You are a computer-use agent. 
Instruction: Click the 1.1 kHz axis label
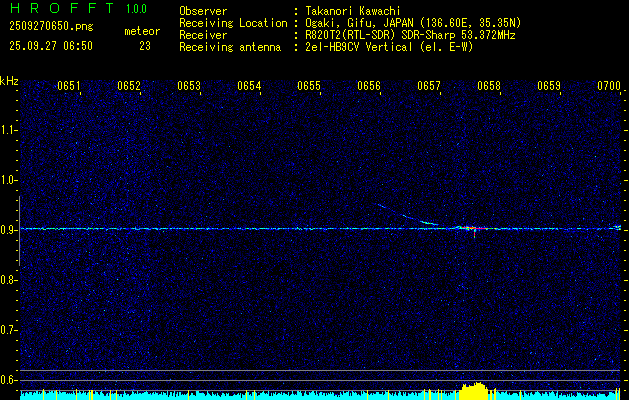click(x=8, y=130)
